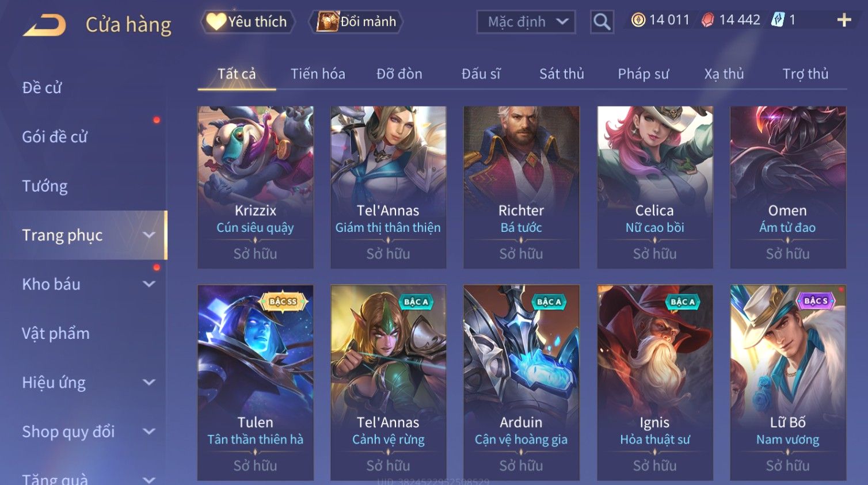Collapse the Trang phục sidebar section

pos(149,235)
